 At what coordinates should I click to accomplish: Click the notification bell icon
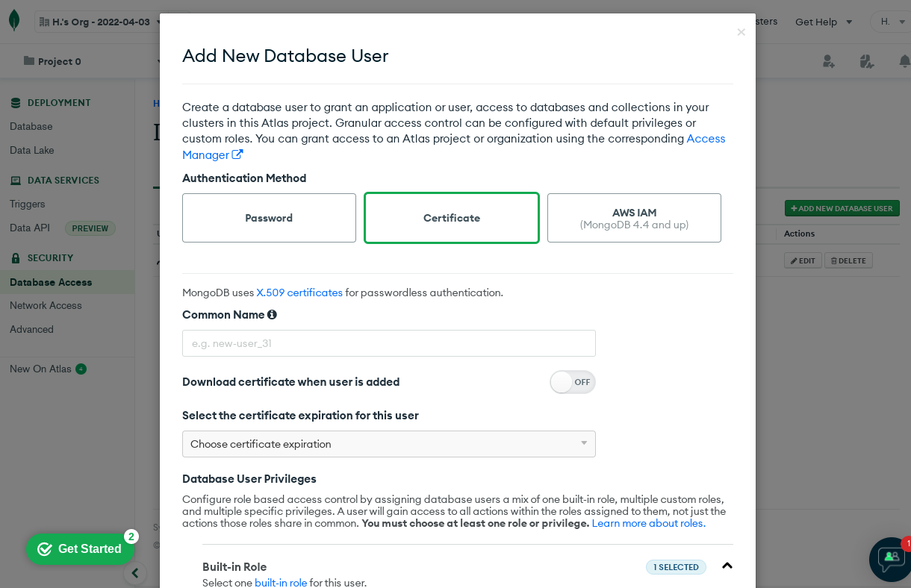[x=904, y=61]
